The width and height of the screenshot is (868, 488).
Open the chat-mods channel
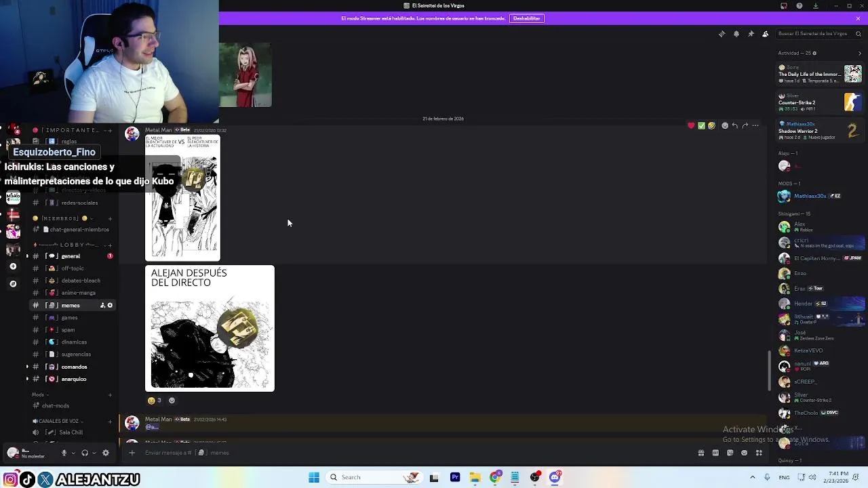pos(72,406)
